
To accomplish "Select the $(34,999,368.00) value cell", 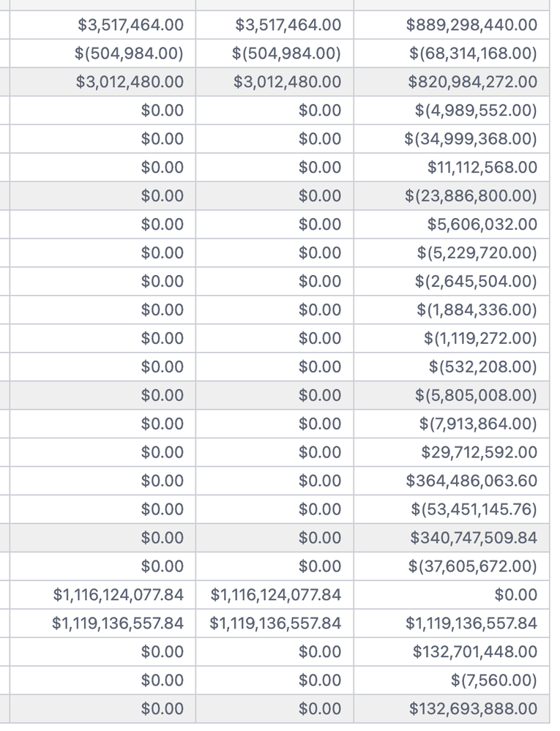I will pos(471,139).
